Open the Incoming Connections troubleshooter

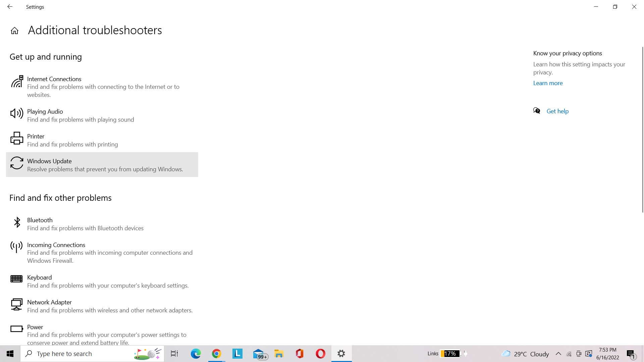click(56, 245)
